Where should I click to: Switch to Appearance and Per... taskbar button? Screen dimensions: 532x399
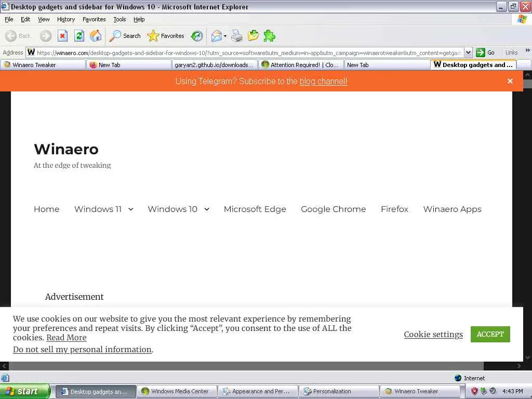(x=258, y=392)
